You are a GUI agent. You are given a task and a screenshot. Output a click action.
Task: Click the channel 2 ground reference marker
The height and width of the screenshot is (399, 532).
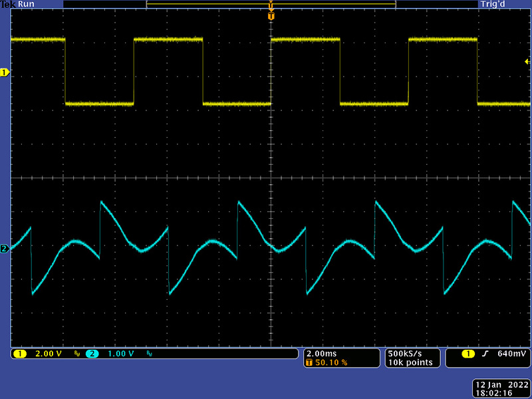[5, 249]
